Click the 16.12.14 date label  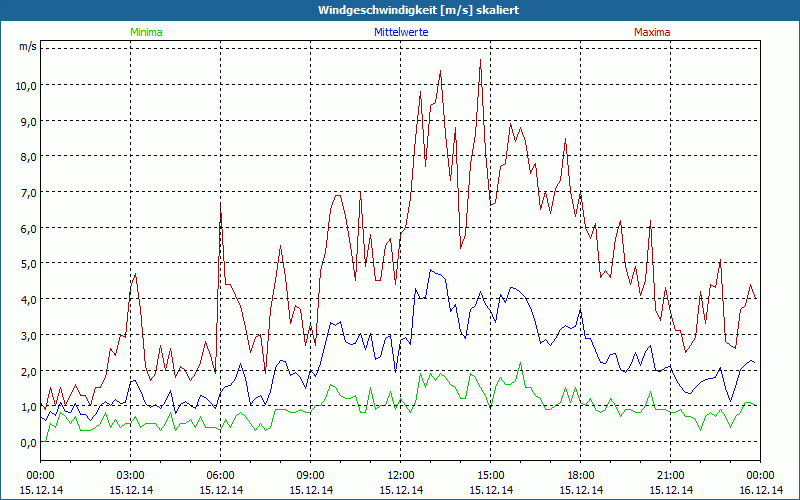coord(761,490)
